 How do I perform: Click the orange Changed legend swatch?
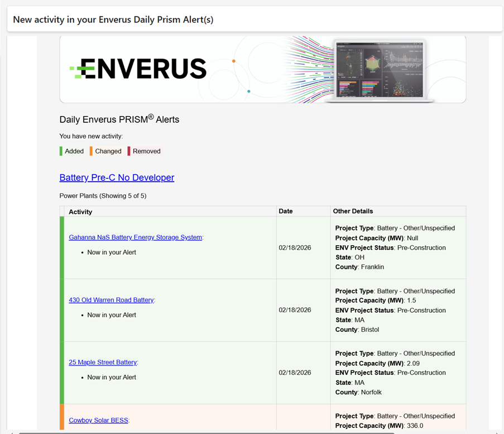point(91,151)
